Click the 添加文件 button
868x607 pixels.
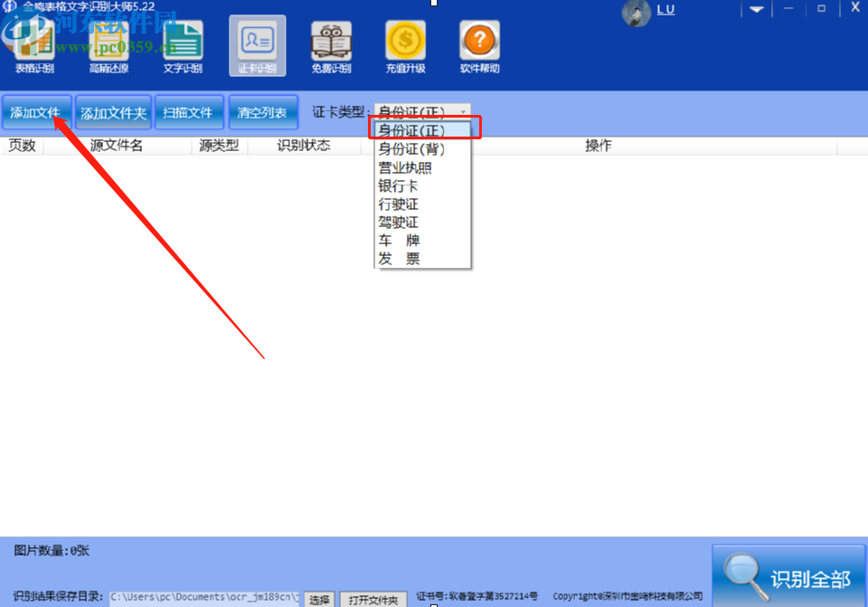(x=36, y=110)
